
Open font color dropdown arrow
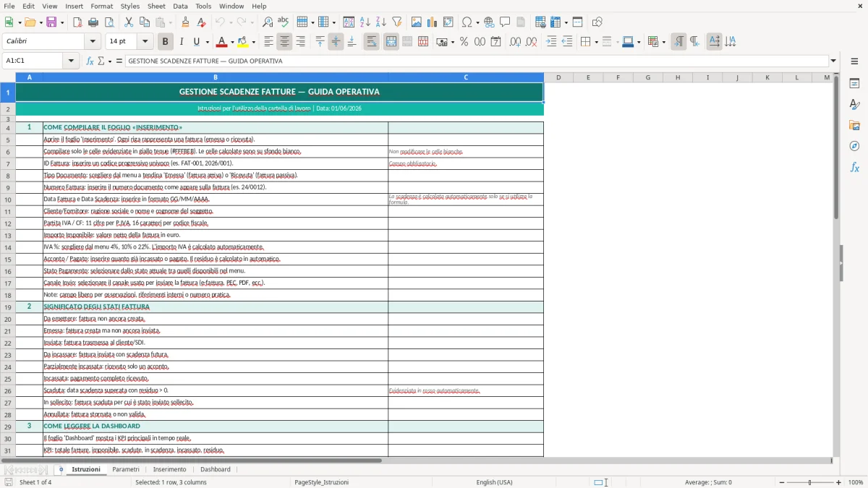pos(232,42)
